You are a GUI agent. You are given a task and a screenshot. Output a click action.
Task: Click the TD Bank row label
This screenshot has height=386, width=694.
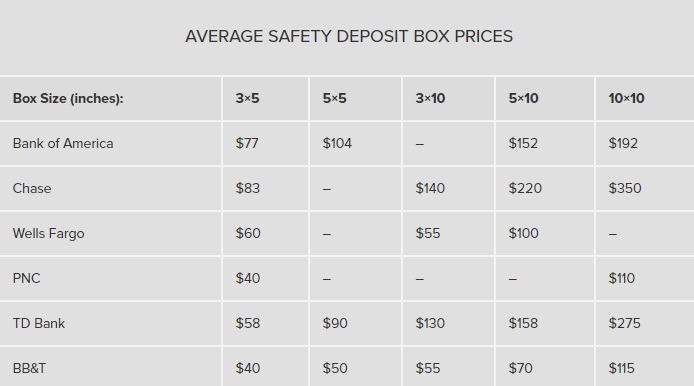click(x=39, y=324)
